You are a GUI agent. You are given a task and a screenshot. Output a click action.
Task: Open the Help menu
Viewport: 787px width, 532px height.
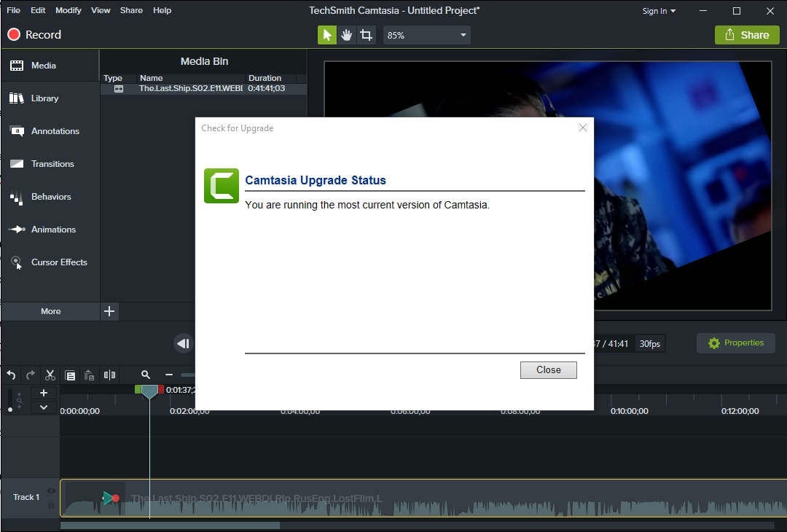[162, 10]
